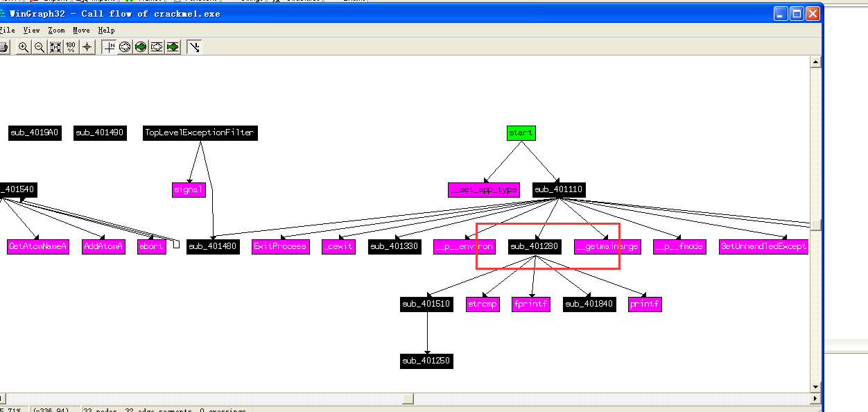The width and height of the screenshot is (868, 412).
Task: Select the sub_401510 node
Action: click(426, 304)
